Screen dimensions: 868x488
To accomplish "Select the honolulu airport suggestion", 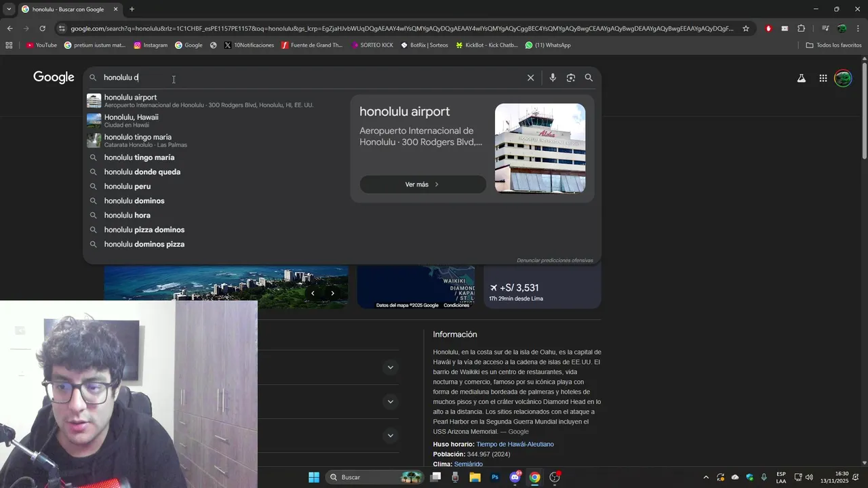I will (x=215, y=101).
